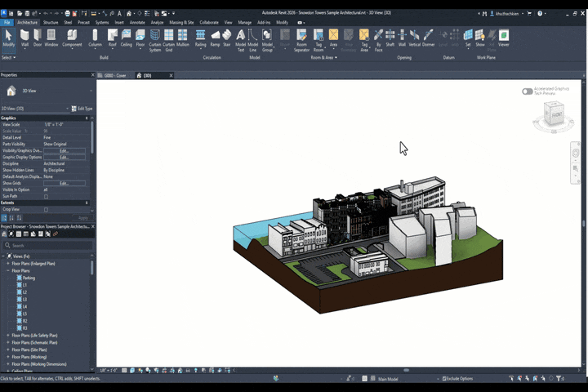Open the R2 floor plan

point(24,321)
